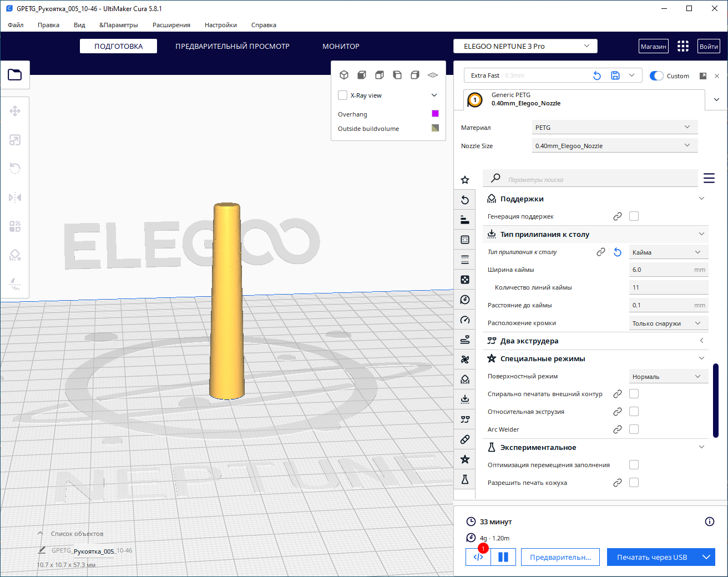Tick the Относительная экструзия checkbox
The height and width of the screenshot is (577, 728).
click(x=634, y=412)
